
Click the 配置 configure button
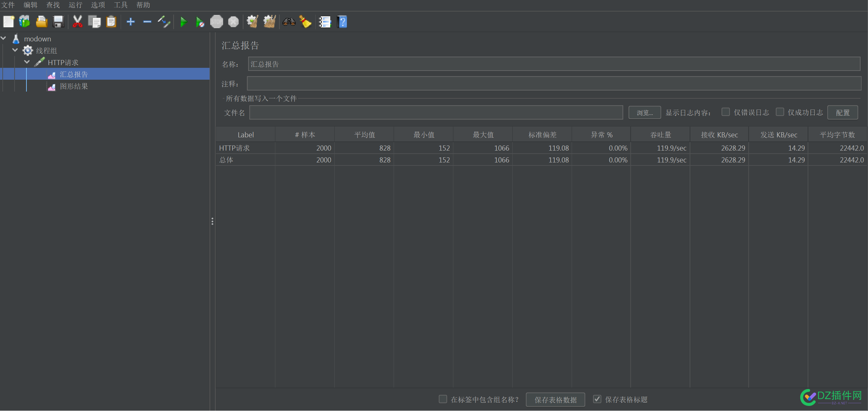tap(843, 113)
